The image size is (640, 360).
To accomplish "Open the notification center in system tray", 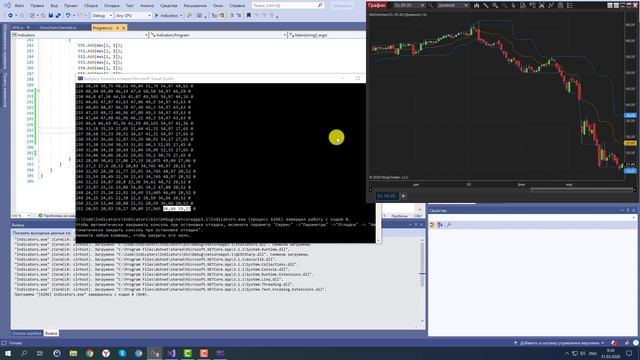I will tap(629, 353).
